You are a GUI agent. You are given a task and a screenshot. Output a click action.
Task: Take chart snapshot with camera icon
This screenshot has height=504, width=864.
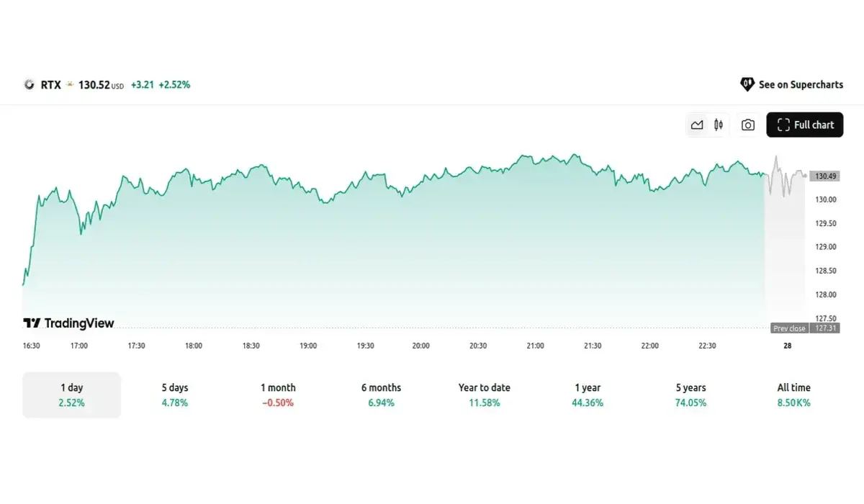748,125
